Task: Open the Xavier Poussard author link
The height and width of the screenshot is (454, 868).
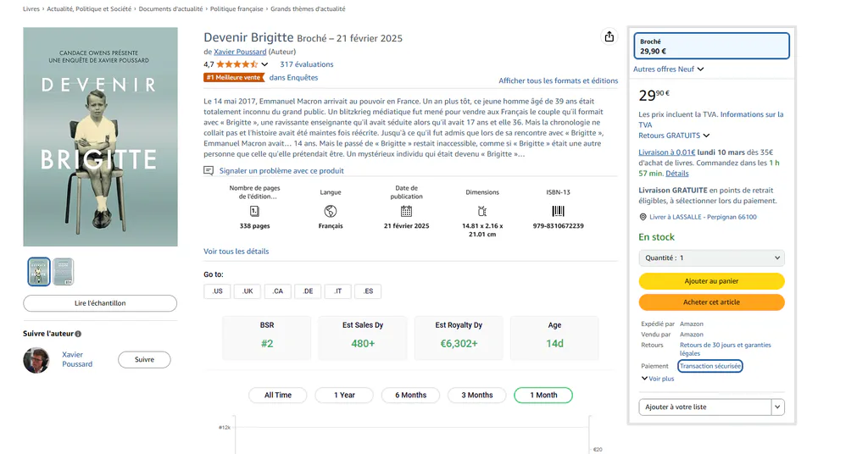Action: pyautogui.click(x=240, y=52)
